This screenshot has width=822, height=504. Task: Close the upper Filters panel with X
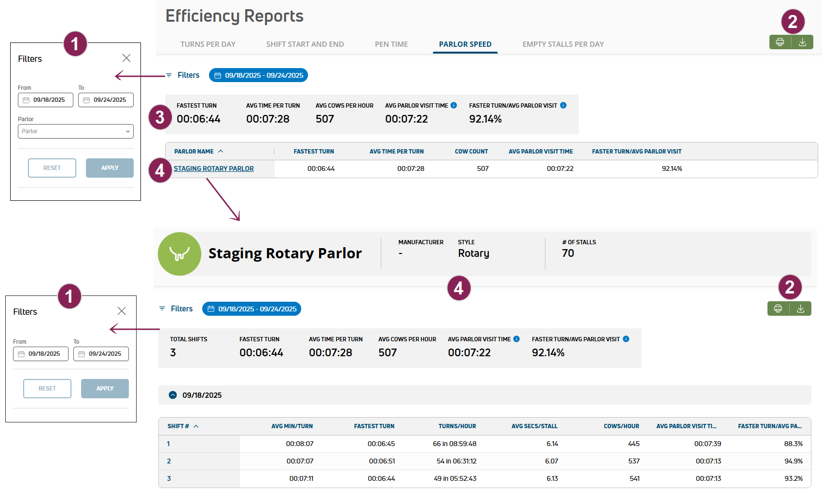click(126, 58)
